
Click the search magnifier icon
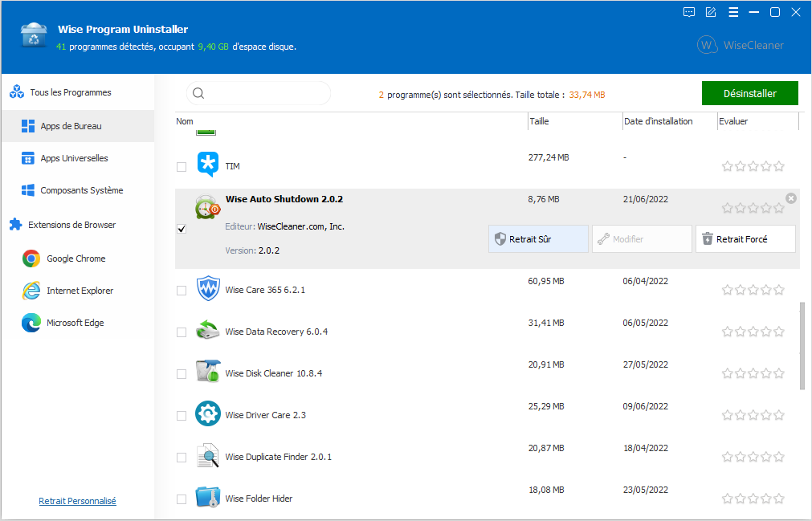point(198,93)
